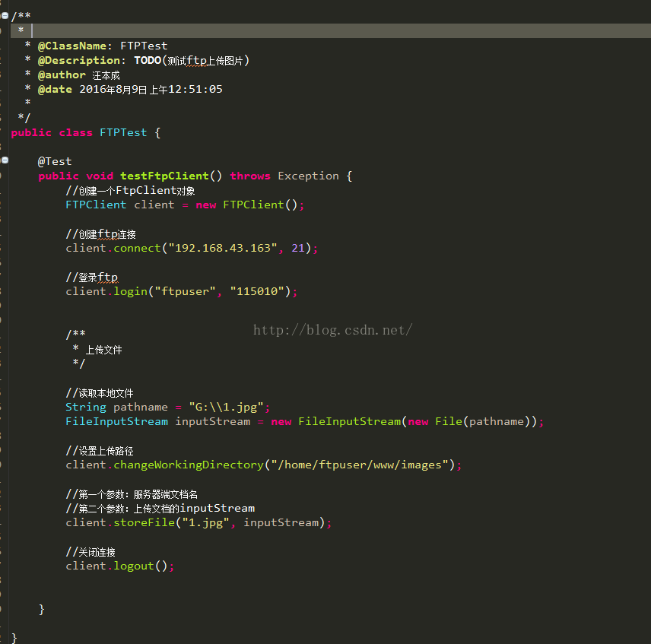Click the "connect" method call
Viewport: 651px width, 644px height.
pos(137,248)
